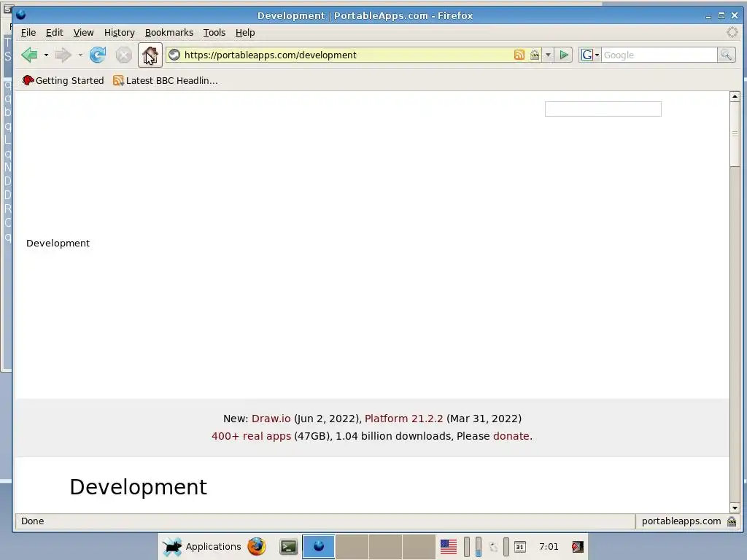Click the US flag keyboard layout icon
Image resolution: width=747 pixels, height=560 pixels.
pos(449,547)
